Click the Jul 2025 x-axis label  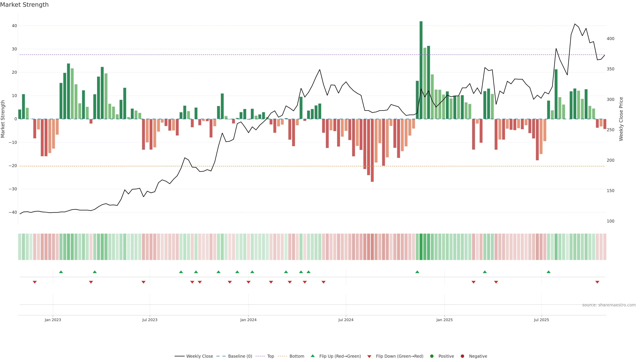tap(541, 320)
